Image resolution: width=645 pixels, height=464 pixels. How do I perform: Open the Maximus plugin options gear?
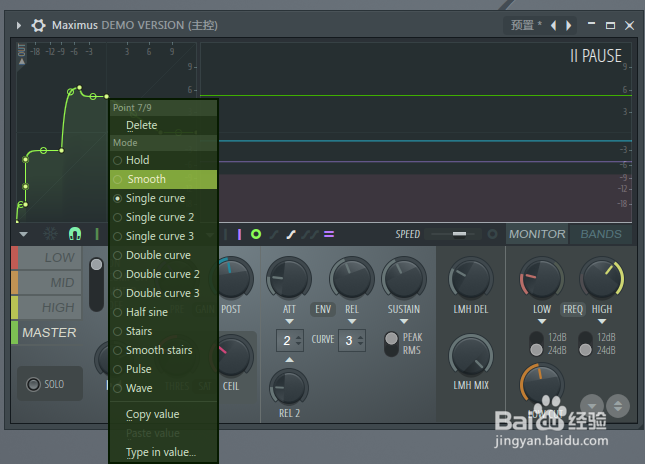38,26
